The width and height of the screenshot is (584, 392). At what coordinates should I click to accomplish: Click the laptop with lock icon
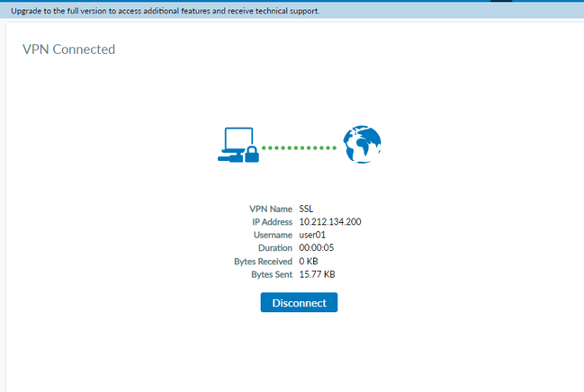pos(238,145)
